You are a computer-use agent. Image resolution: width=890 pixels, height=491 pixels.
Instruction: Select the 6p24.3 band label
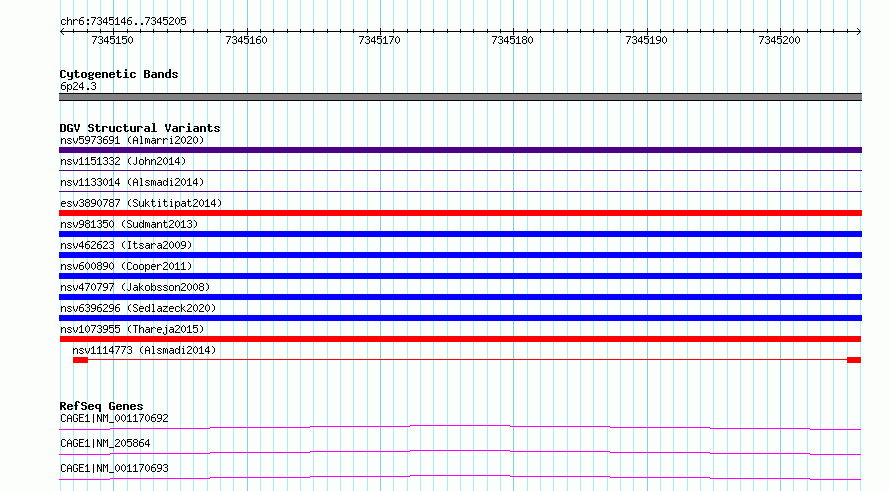[x=78, y=86]
